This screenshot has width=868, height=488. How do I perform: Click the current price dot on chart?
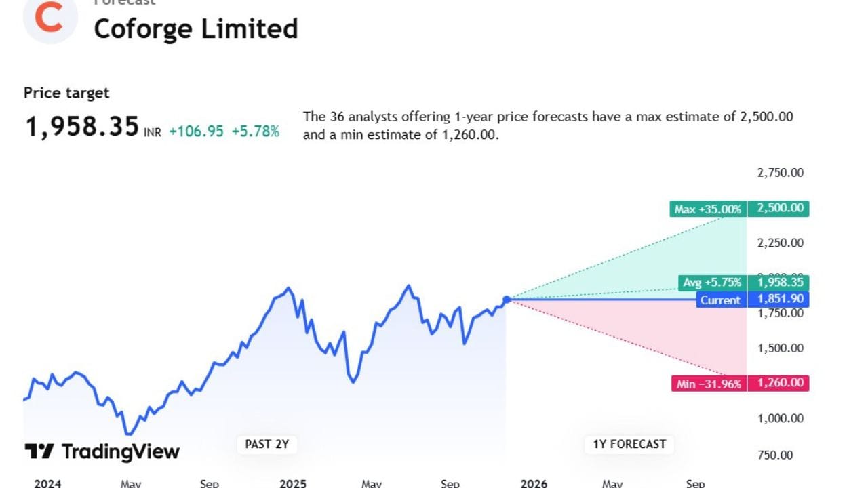point(507,300)
